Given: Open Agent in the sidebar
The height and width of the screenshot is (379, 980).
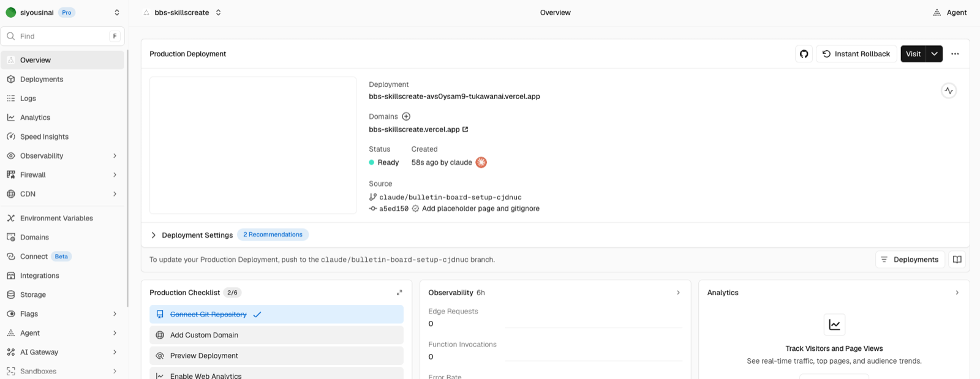Looking at the screenshot, I should [62, 333].
